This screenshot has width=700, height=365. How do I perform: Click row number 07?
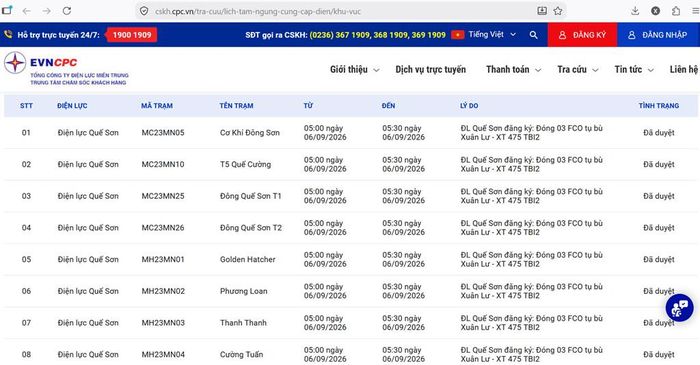point(26,323)
